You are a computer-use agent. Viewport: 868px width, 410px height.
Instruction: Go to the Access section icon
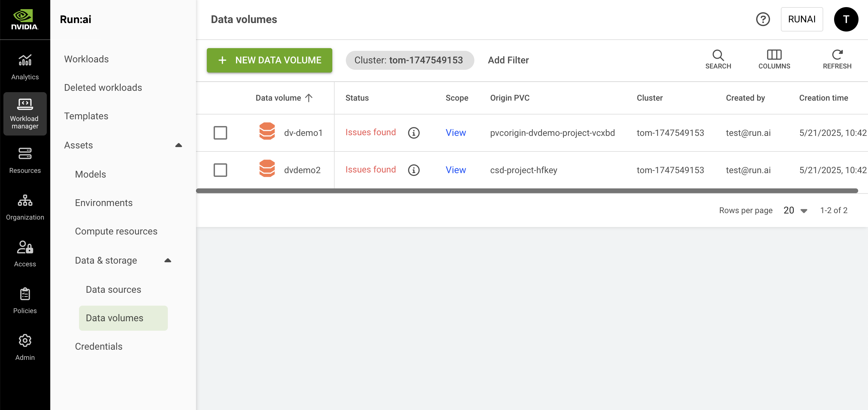[x=25, y=247]
